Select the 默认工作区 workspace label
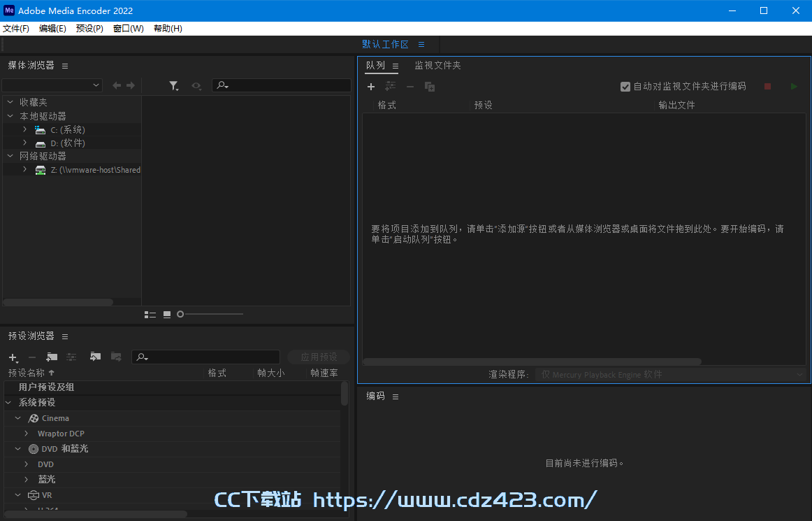The width and height of the screenshot is (812, 521). 385,45
